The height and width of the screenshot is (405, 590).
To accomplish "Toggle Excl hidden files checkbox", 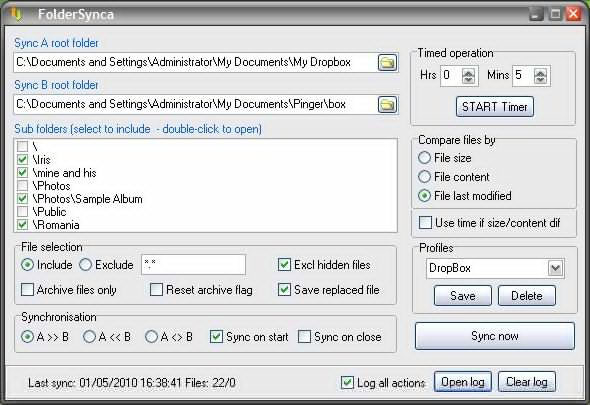I will (x=284, y=265).
